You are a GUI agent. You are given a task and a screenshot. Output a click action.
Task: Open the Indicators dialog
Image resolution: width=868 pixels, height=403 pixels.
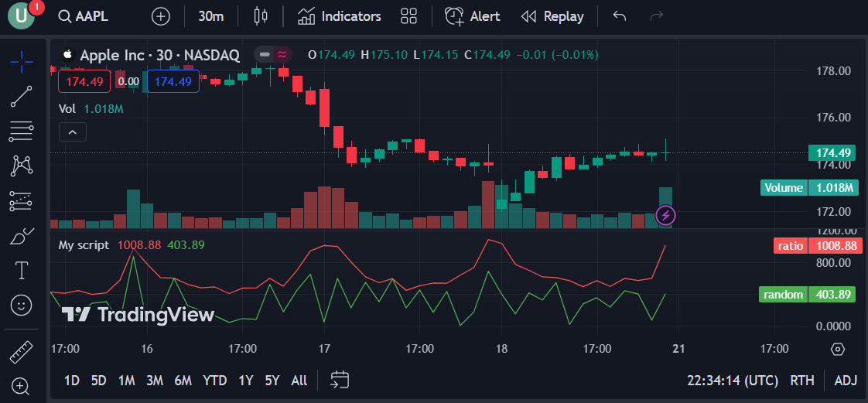(340, 16)
